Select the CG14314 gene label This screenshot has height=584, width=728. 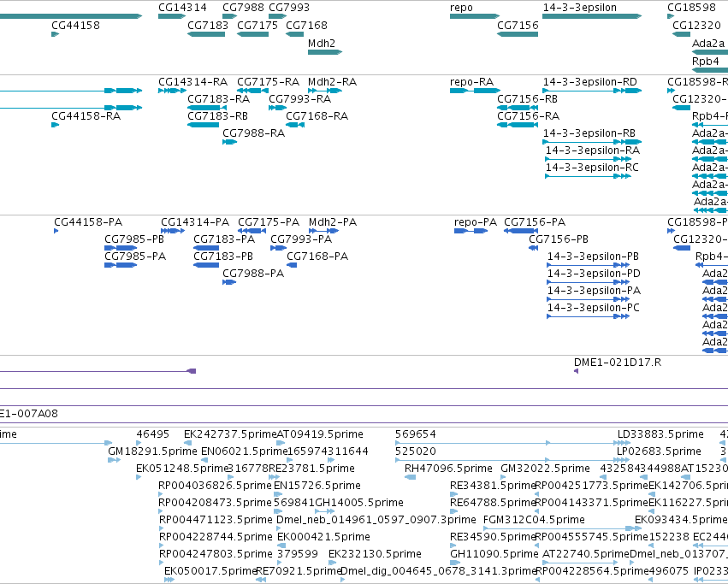[182, 8]
